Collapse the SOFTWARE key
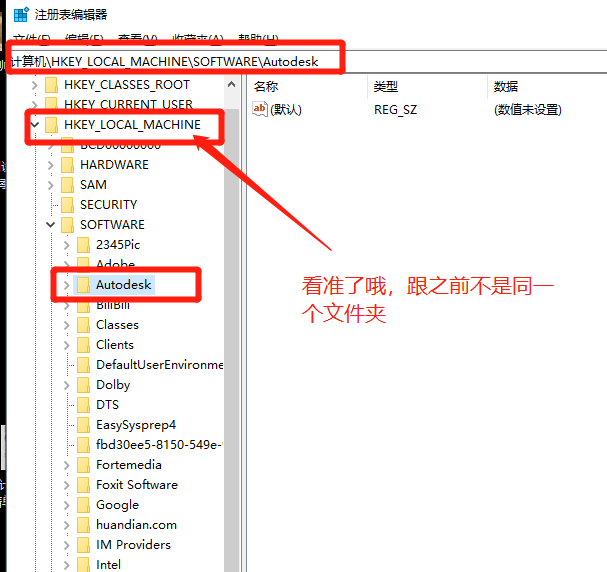The width and height of the screenshot is (607, 572). pos(51,225)
